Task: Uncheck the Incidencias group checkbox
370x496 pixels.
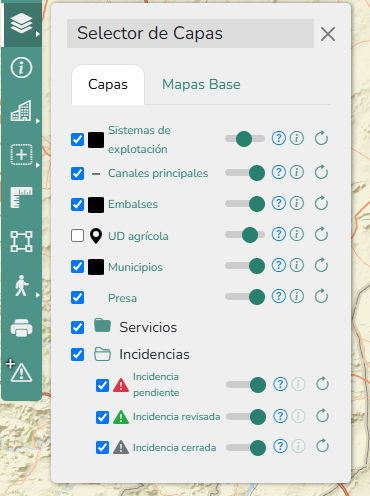Action: tap(77, 354)
